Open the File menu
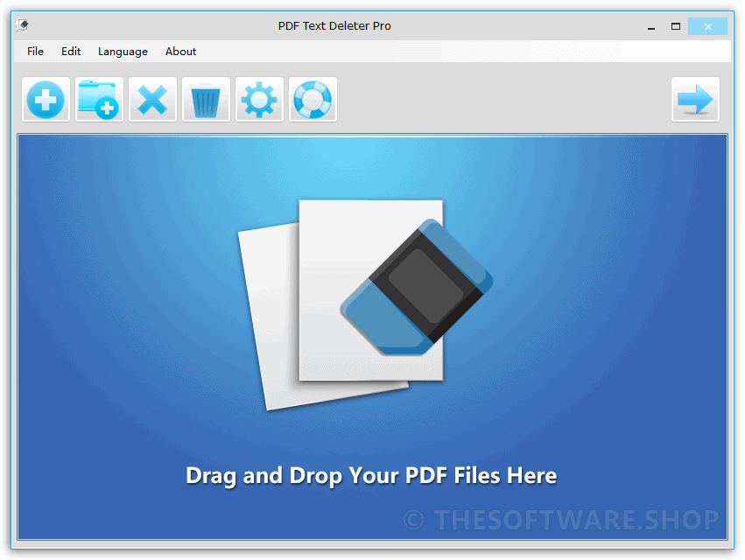This screenshot has width=745, height=560. click(x=35, y=52)
